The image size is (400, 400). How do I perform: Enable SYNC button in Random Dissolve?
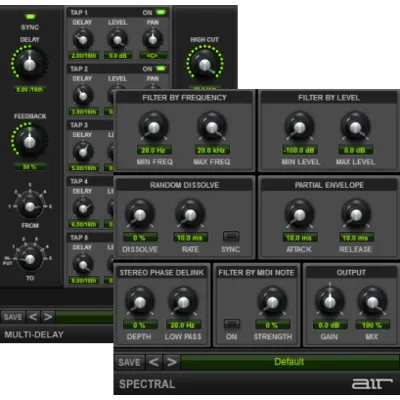[231, 236]
